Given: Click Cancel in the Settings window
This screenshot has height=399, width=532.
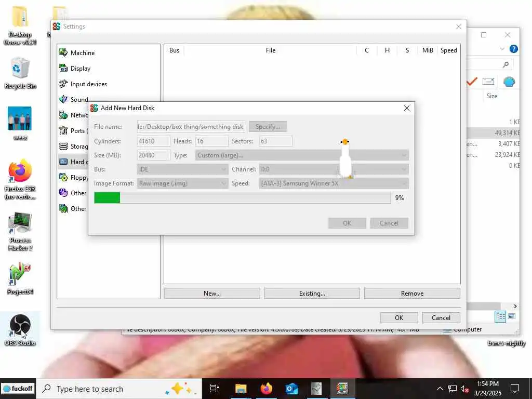Looking at the screenshot, I should coord(441,317).
